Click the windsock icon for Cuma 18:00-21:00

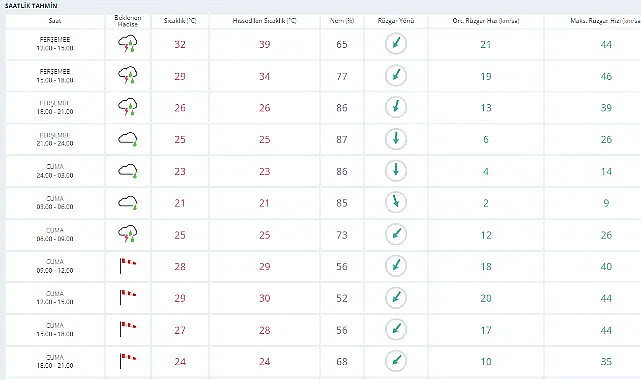coord(128,361)
